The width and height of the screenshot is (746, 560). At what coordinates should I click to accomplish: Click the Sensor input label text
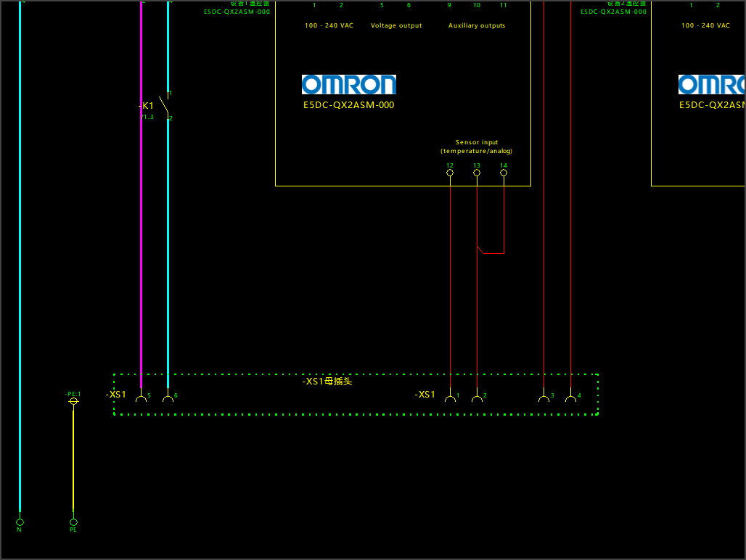477,142
